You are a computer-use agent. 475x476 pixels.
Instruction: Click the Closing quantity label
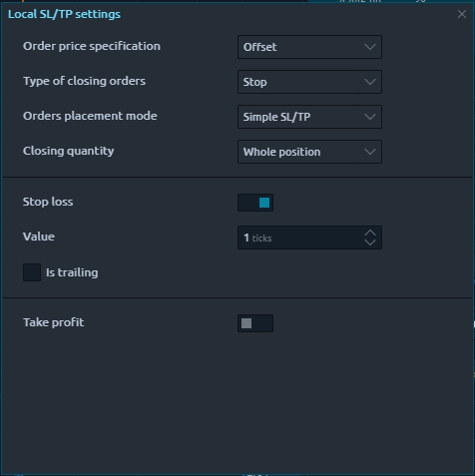point(69,151)
